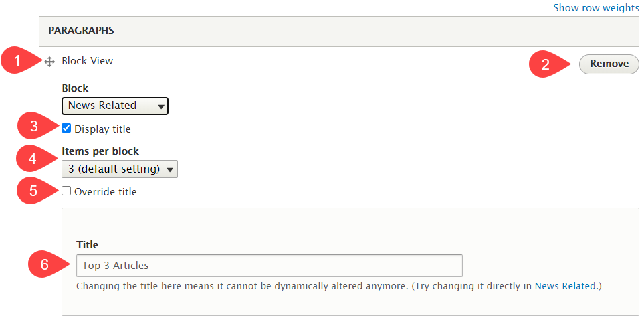This screenshot has height=320, width=644.
Task: Click the red callout marker numbered 1
Action: click(x=17, y=61)
